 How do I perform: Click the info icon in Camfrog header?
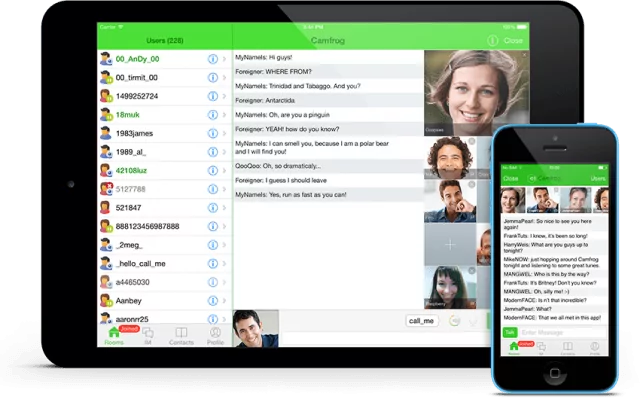493,40
